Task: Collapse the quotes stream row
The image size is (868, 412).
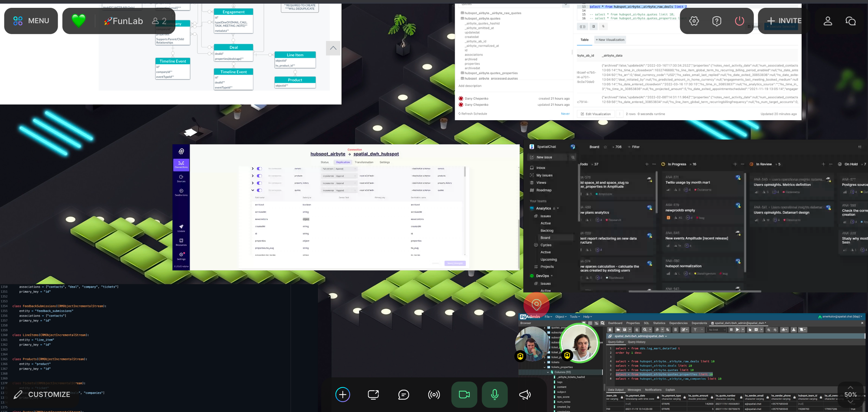Action: tap(253, 190)
